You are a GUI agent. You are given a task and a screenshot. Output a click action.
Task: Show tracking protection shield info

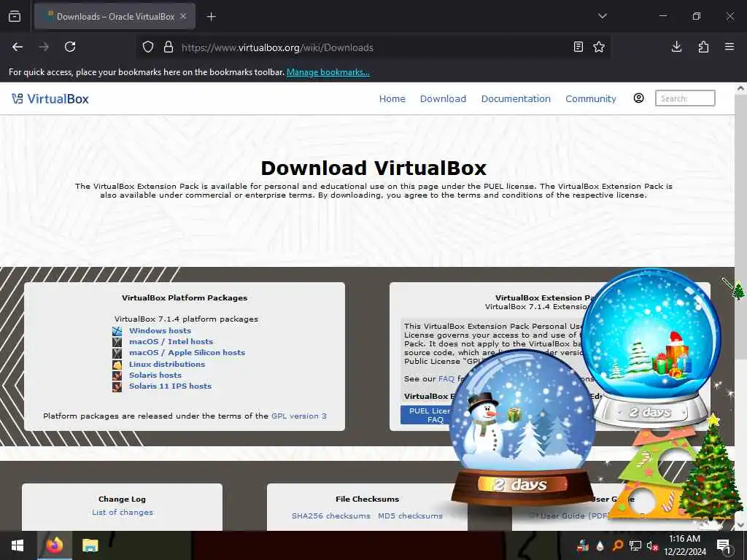(148, 47)
